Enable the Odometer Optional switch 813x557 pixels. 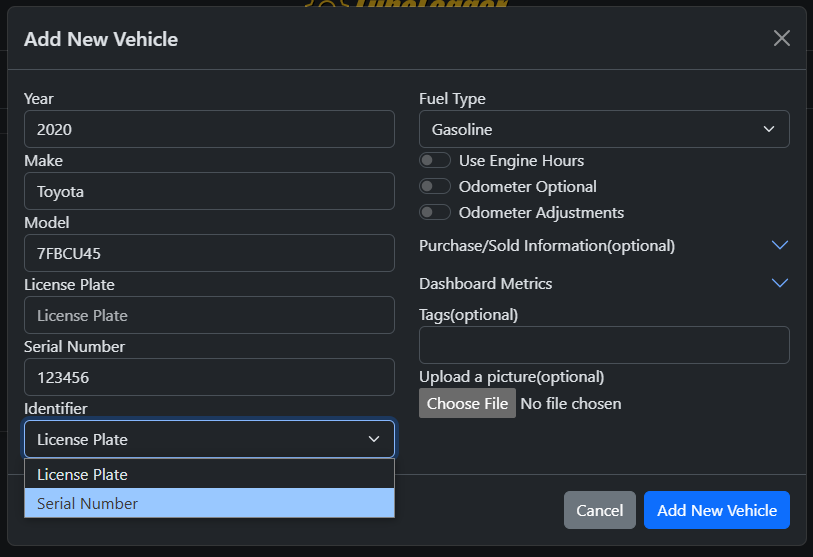coord(434,186)
